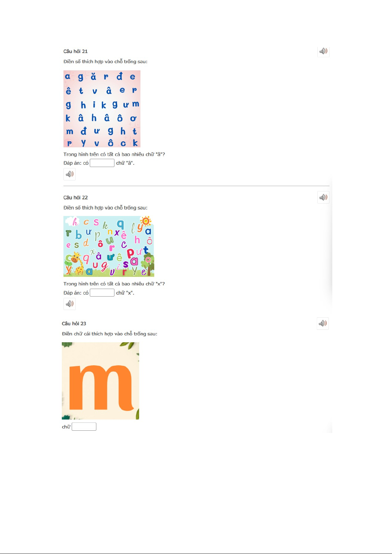Click the sun icon in the giraffe picture
The image size is (392, 554).
point(145,221)
